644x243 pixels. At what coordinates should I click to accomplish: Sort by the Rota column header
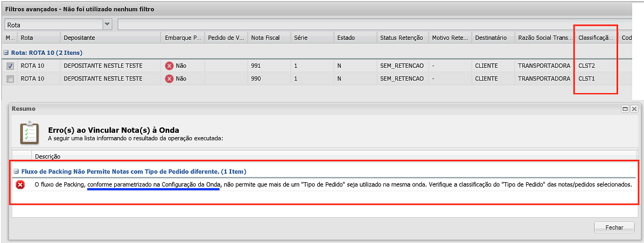click(x=39, y=38)
